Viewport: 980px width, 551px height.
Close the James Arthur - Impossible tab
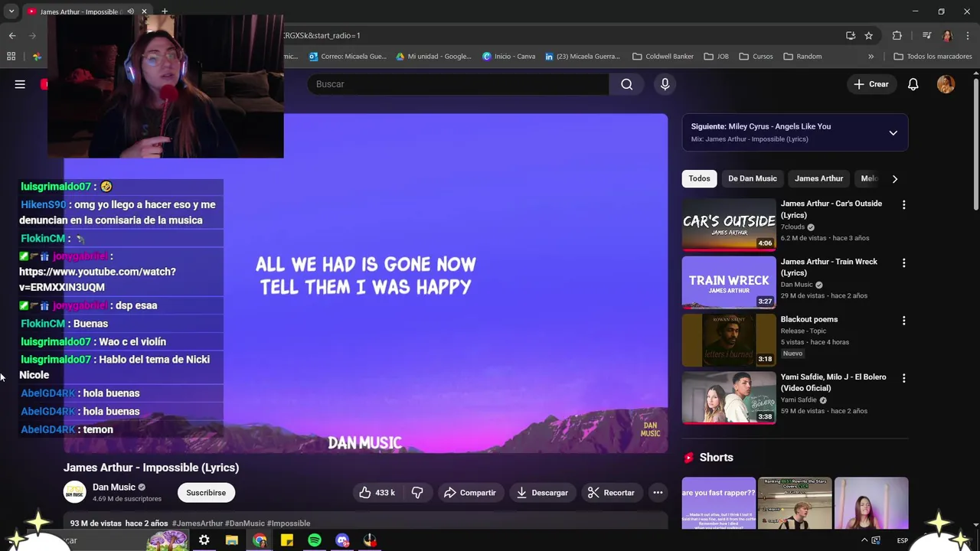click(144, 11)
